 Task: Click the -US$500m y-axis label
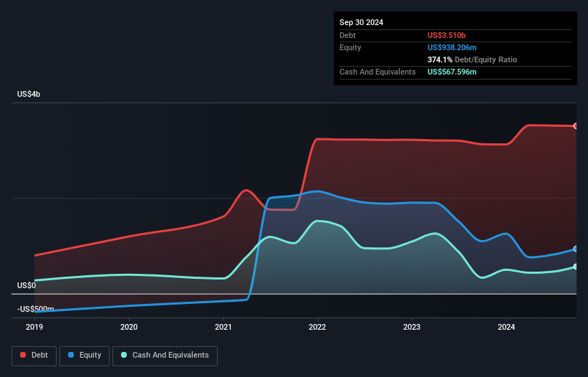point(36,309)
